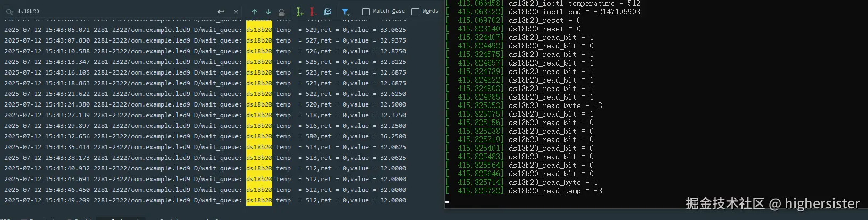Add selection for next occurrence icon
868x220 pixels.
click(300, 11)
